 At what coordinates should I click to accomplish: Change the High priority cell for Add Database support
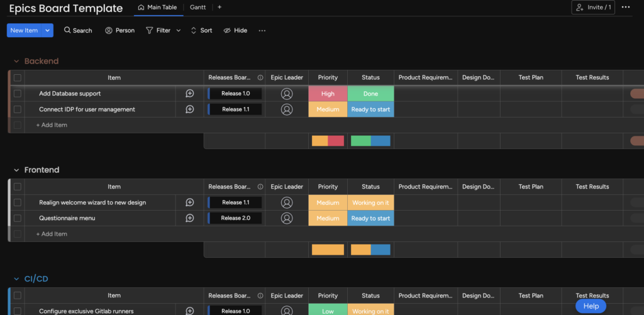click(x=328, y=94)
